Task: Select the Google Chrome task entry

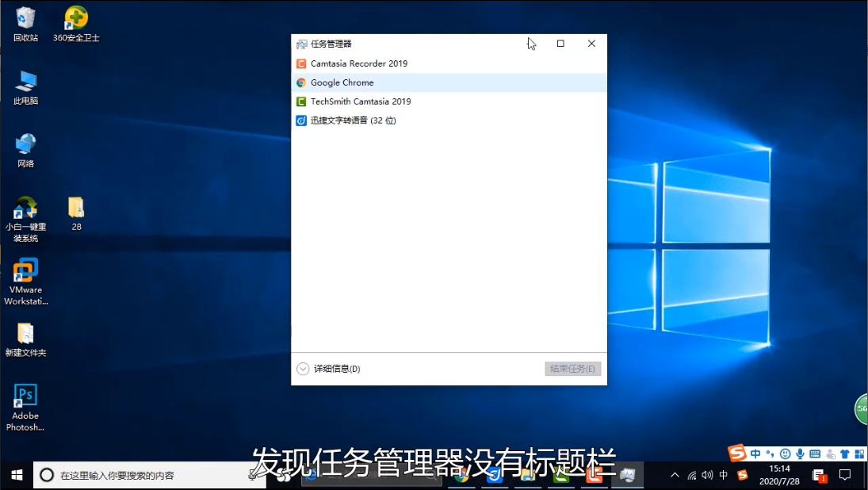Action: pyautogui.click(x=342, y=82)
